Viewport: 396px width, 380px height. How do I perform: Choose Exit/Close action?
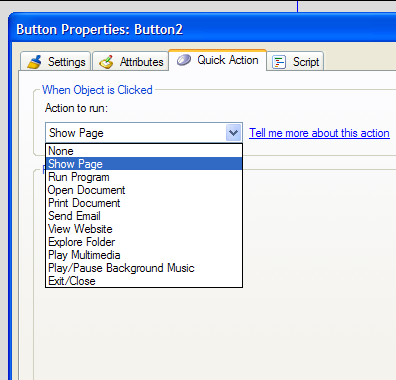click(x=144, y=281)
